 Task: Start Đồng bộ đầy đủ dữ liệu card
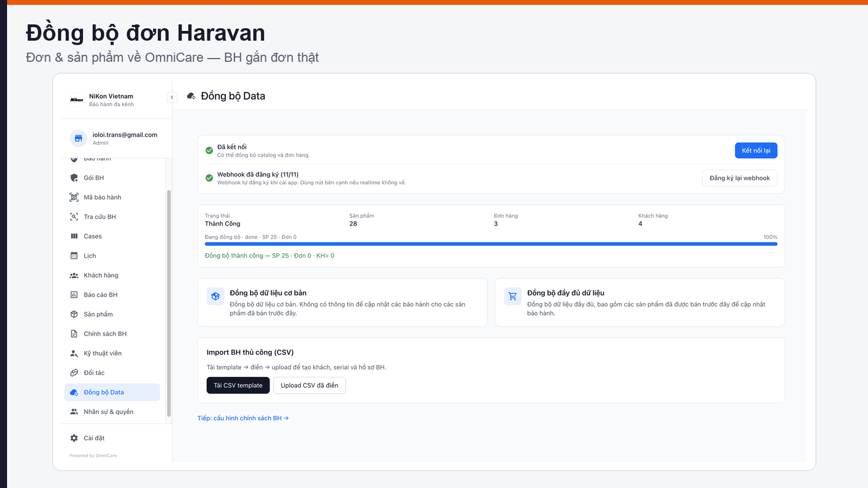[640, 303]
